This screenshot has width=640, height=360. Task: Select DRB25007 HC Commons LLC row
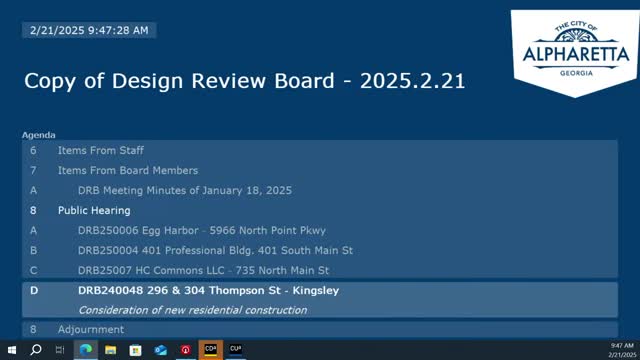pos(320,270)
